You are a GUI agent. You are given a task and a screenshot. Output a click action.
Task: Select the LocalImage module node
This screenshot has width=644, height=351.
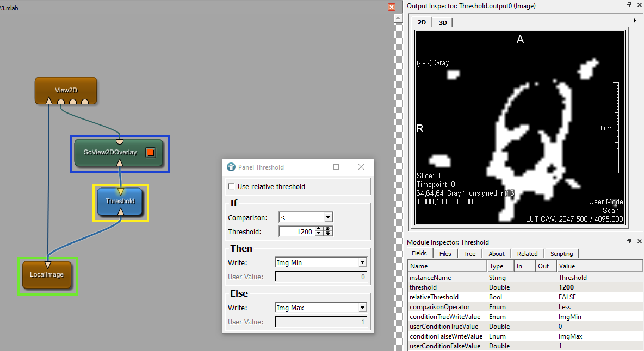(x=47, y=274)
